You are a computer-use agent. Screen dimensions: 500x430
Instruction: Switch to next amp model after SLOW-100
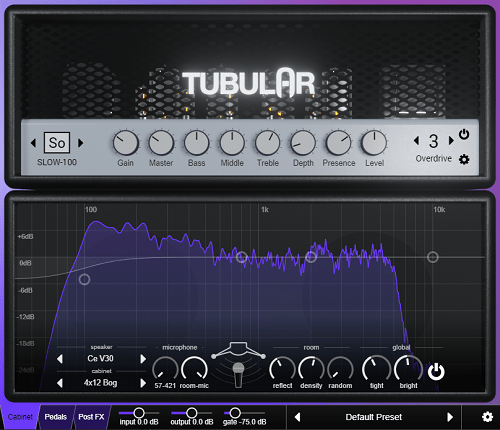coord(80,143)
